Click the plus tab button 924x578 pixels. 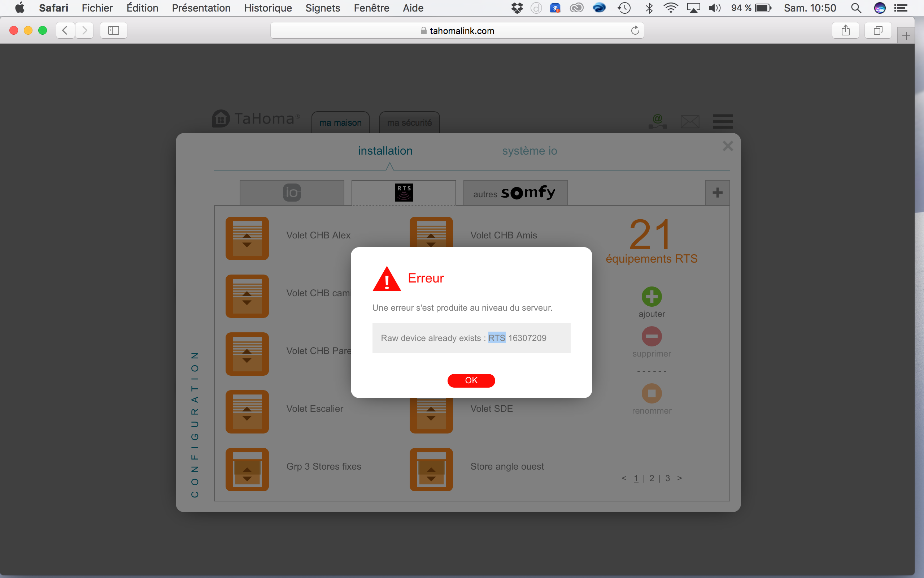pyautogui.click(x=717, y=193)
